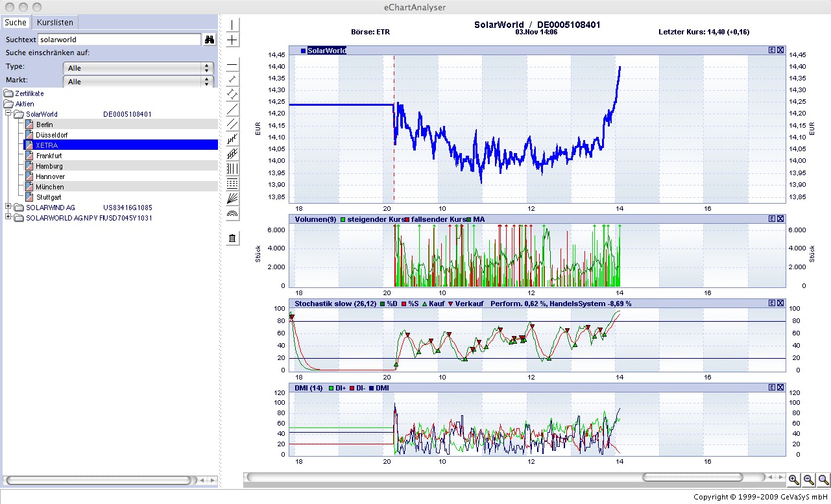Click the Letzter Kurs 14,40 text
The width and height of the screenshot is (831, 504).
[x=704, y=32]
